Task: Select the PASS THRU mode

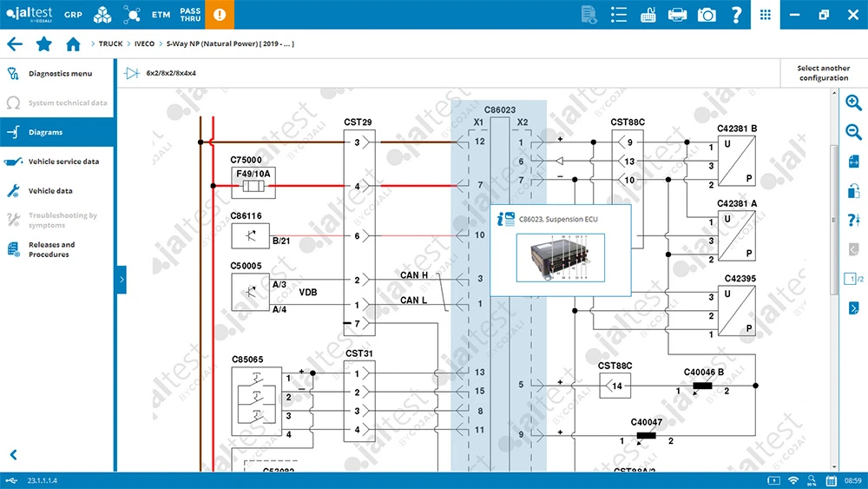Action: pos(190,15)
